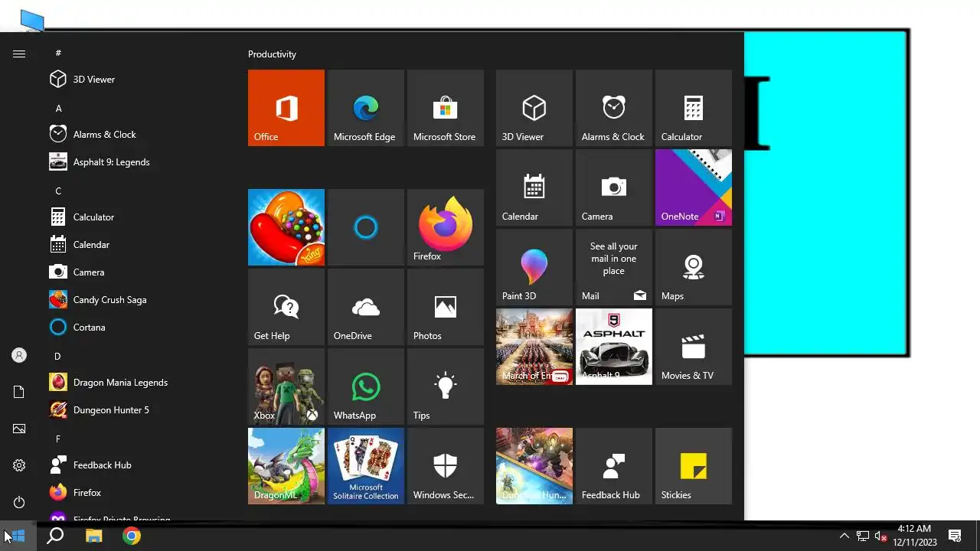This screenshot has height=551, width=980.
Task: Open the Mail tile
Action: point(614,267)
